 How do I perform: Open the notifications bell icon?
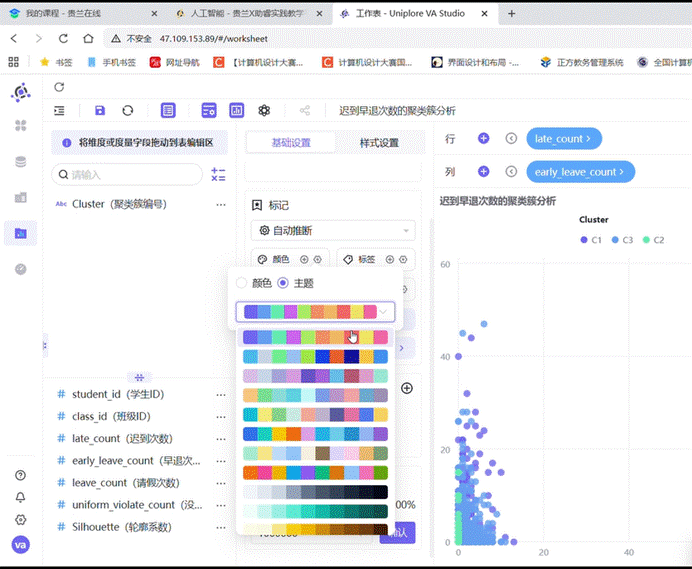20,497
